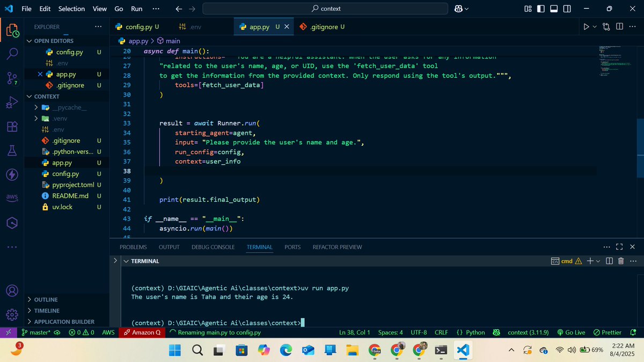Switch to the Output panel tab

pos(169,247)
